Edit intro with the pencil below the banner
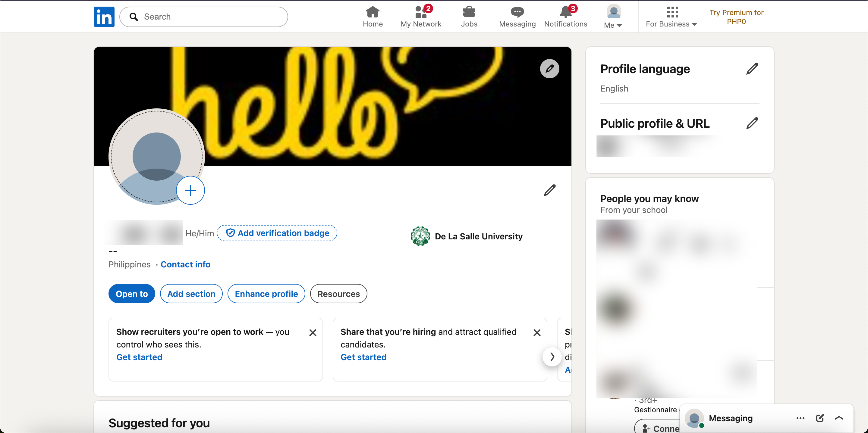Viewport: 868px width, 433px height. tap(549, 190)
